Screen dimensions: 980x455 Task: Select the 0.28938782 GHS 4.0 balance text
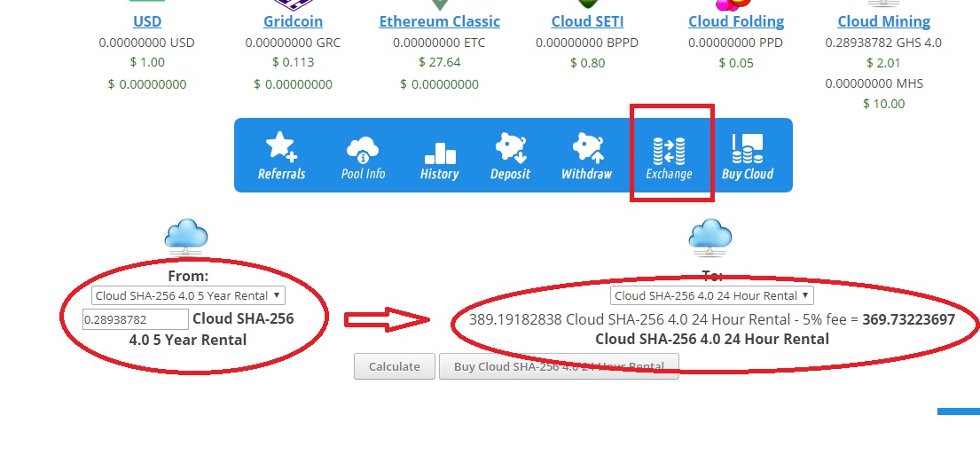tap(883, 43)
